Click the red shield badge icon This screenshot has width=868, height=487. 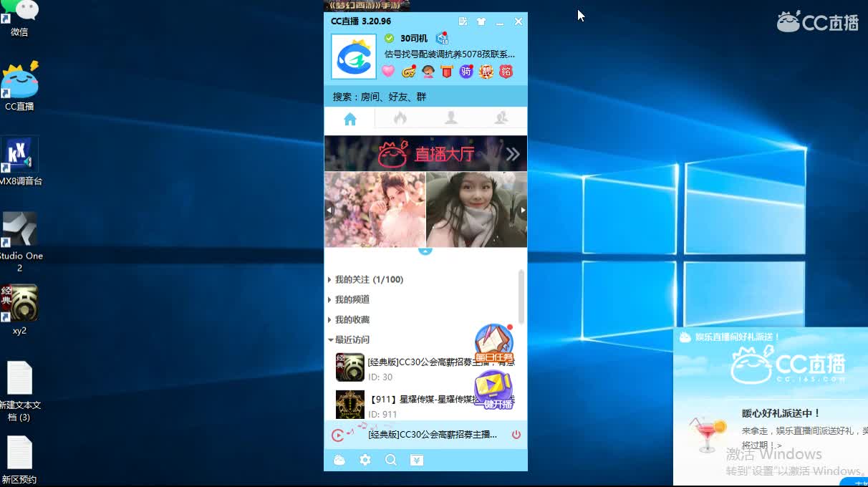pyautogui.click(x=447, y=72)
